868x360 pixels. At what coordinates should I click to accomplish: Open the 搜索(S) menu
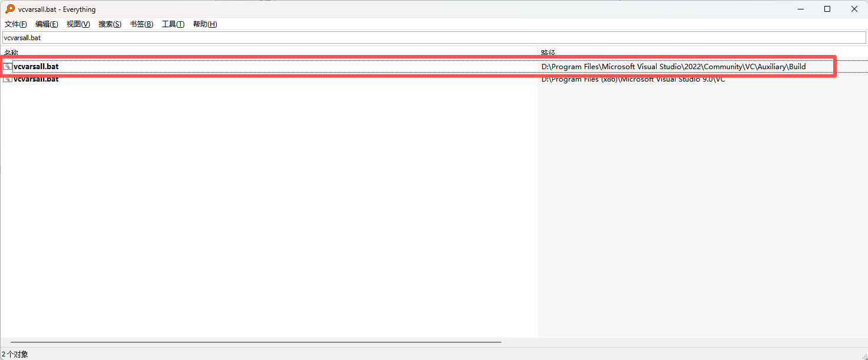(x=110, y=24)
